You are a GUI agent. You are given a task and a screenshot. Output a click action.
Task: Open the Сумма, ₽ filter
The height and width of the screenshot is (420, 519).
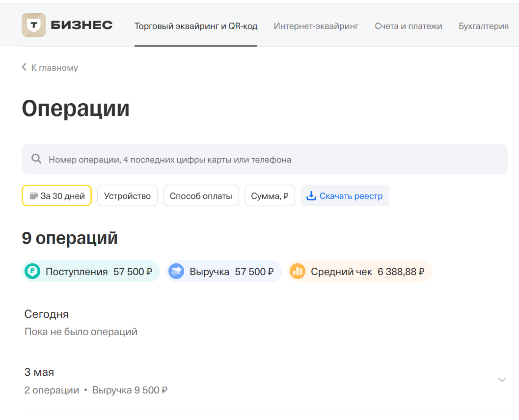(x=270, y=196)
